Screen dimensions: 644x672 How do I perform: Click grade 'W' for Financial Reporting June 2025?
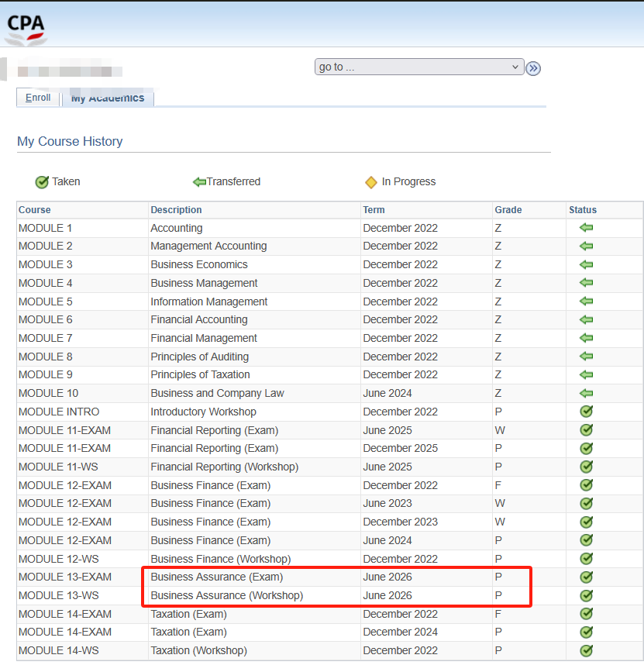[x=500, y=430]
